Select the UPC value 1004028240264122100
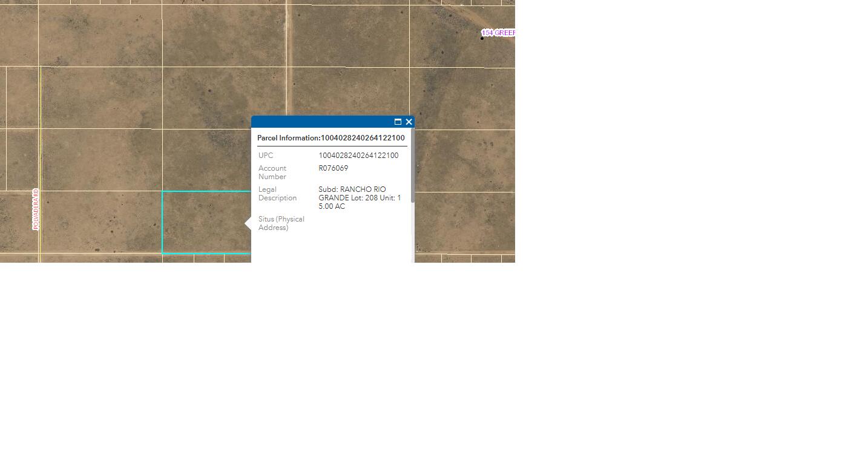 tap(358, 156)
